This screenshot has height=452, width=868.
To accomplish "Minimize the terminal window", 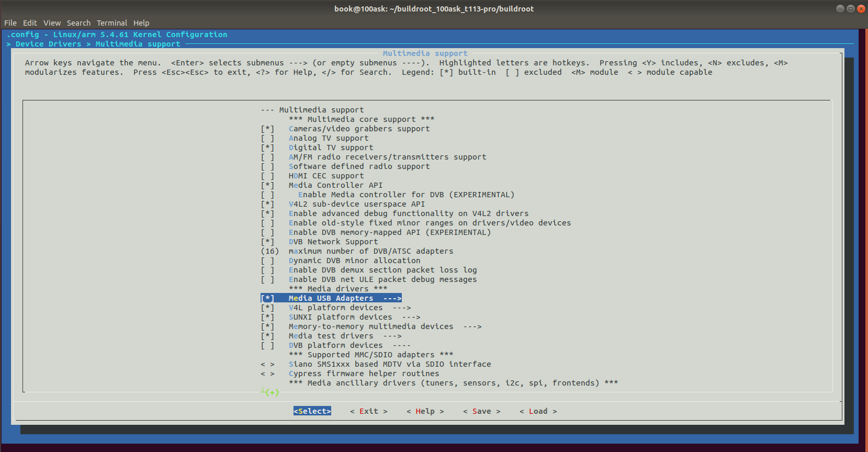I will point(840,8).
